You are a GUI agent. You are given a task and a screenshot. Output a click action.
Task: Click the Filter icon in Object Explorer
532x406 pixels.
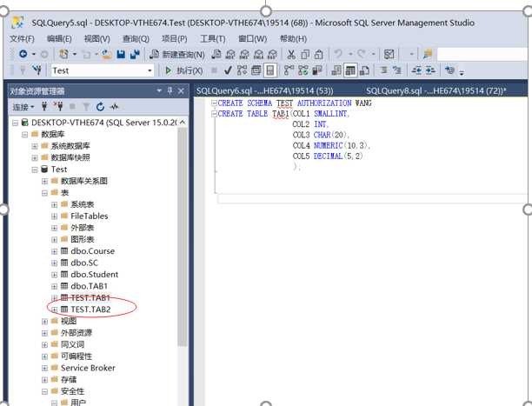click(86, 107)
